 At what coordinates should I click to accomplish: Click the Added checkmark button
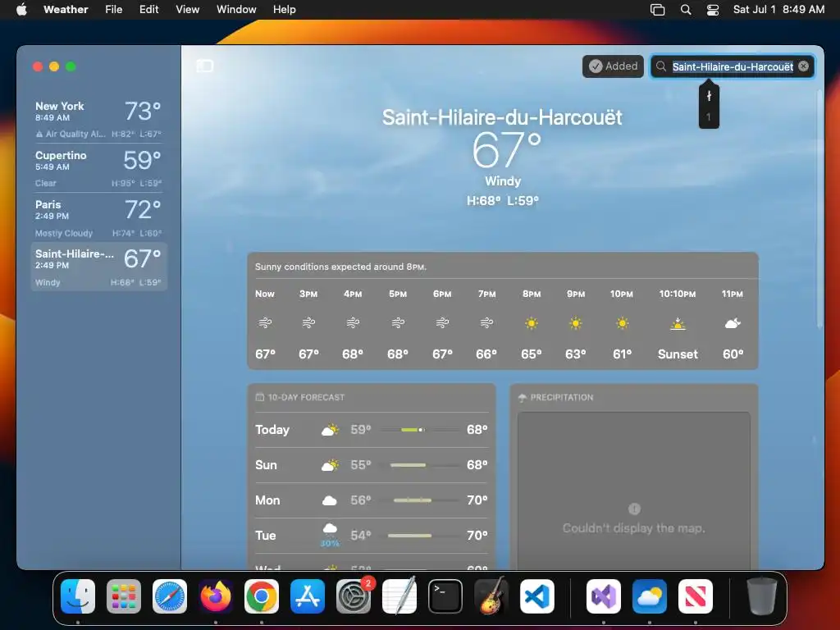[613, 66]
